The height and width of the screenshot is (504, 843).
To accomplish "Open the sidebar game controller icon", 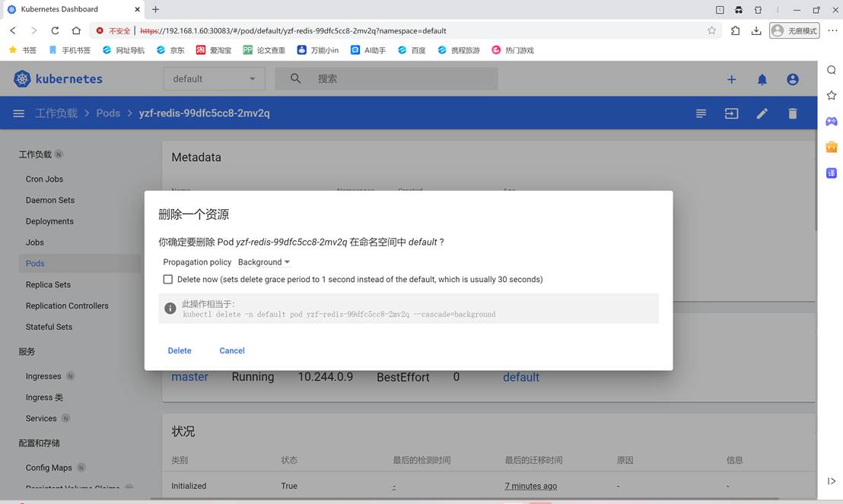I will 831,121.
